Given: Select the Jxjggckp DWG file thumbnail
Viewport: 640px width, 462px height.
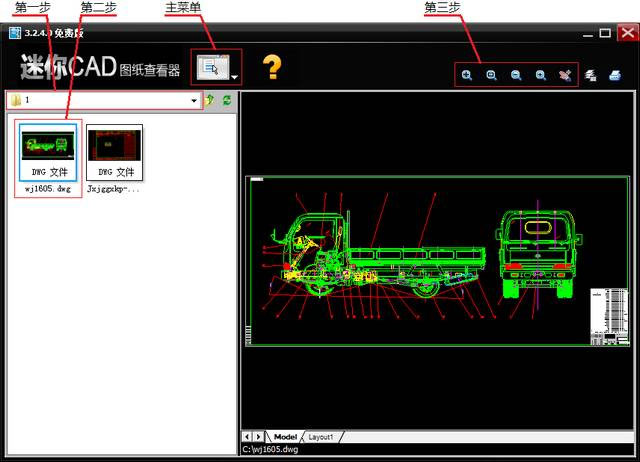Looking at the screenshot, I should (115, 153).
